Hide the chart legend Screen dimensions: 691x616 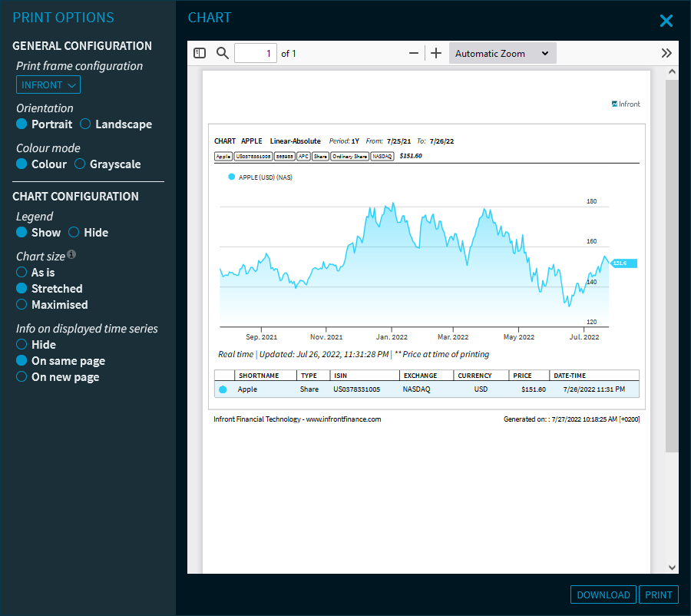tap(74, 233)
